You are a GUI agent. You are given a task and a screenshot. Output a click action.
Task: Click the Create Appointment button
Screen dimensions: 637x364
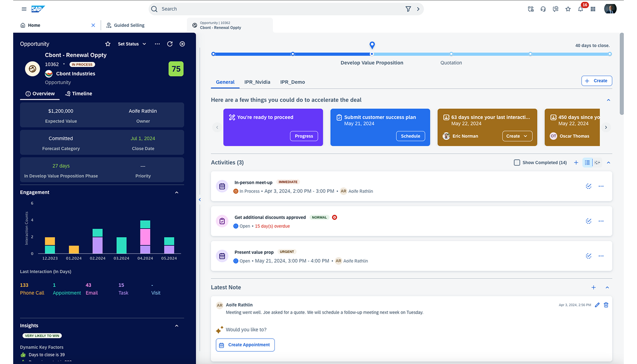coord(245,345)
